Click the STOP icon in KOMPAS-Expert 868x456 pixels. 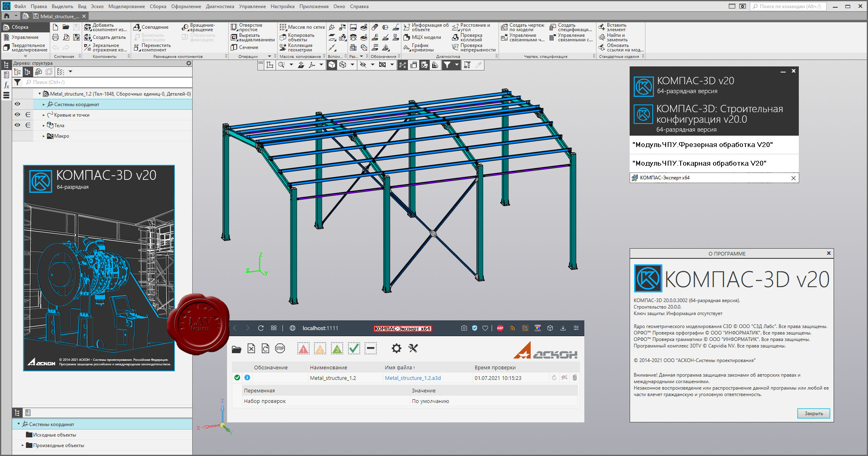(x=280, y=348)
